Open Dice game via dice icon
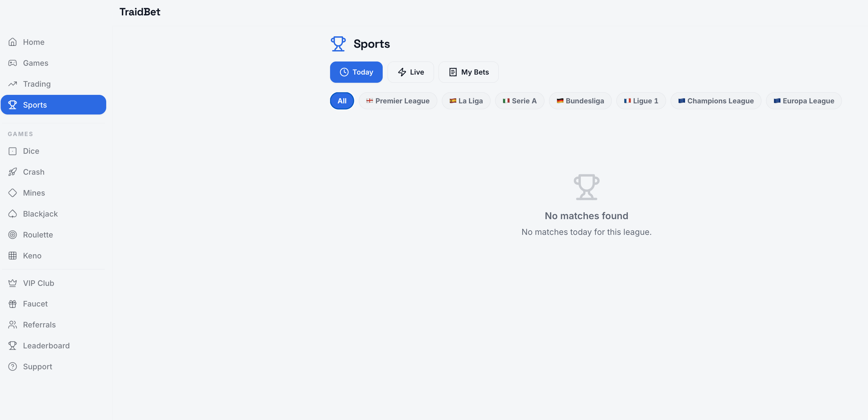 click(x=12, y=151)
